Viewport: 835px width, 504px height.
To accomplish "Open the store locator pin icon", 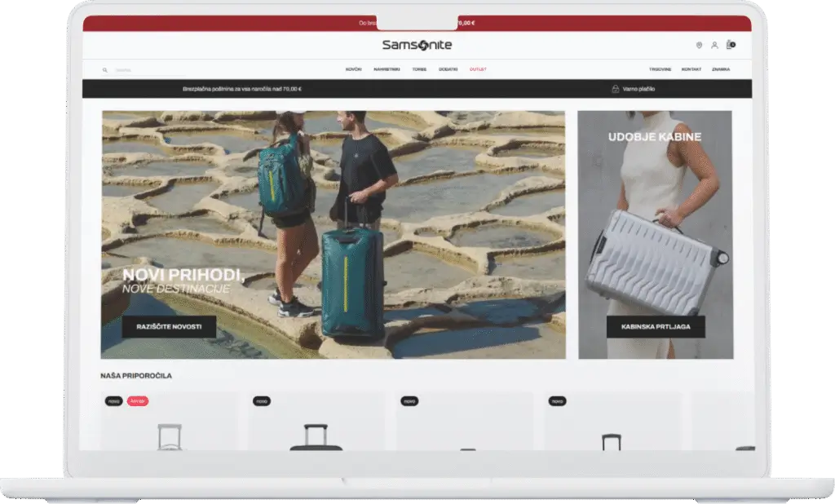I will [699, 46].
